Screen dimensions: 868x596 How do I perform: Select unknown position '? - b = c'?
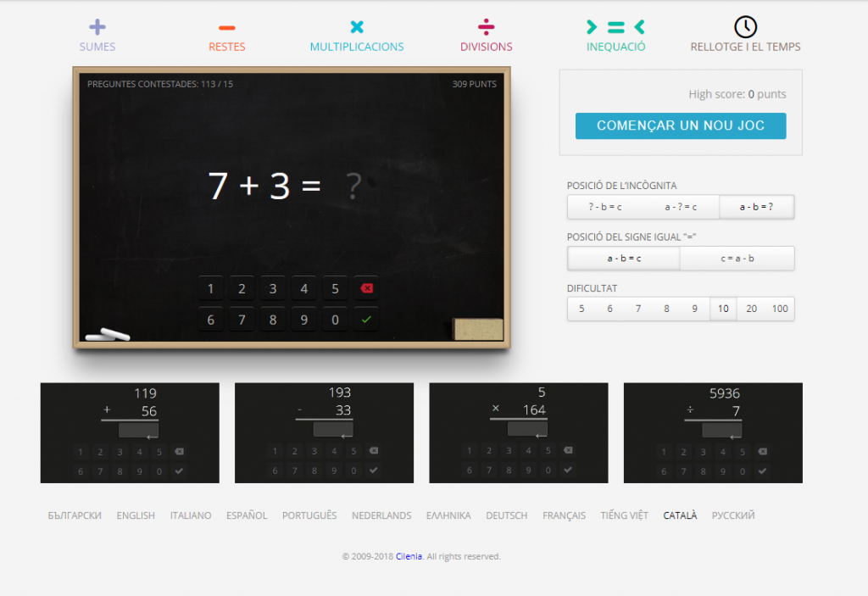coord(604,207)
